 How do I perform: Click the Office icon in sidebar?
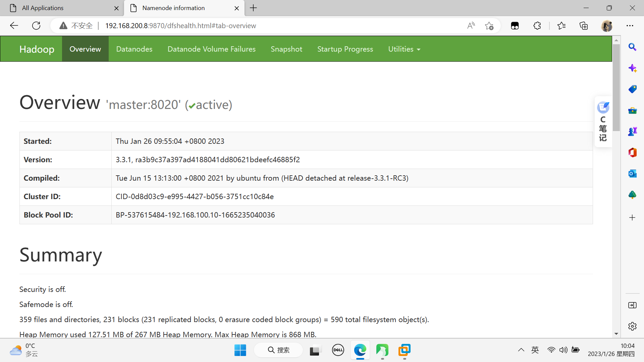pyautogui.click(x=632, y=153)
